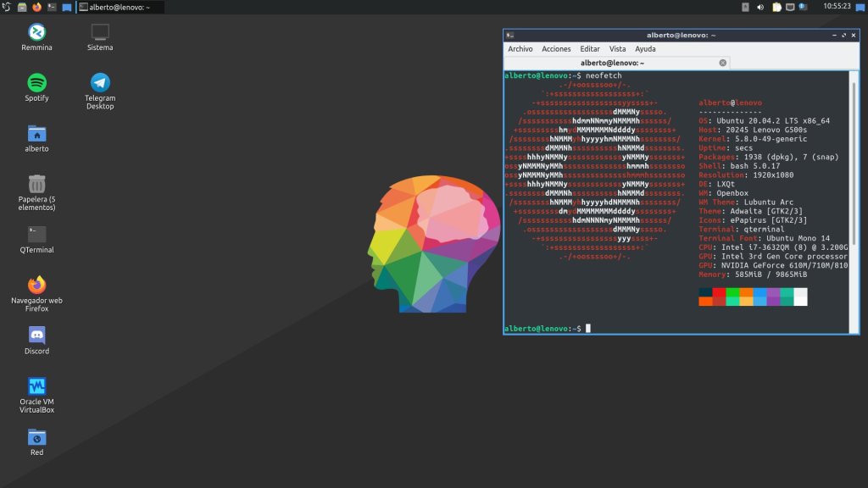Open the alberto home folder
This screenshot has width=868, height=488.
point(36,134)
